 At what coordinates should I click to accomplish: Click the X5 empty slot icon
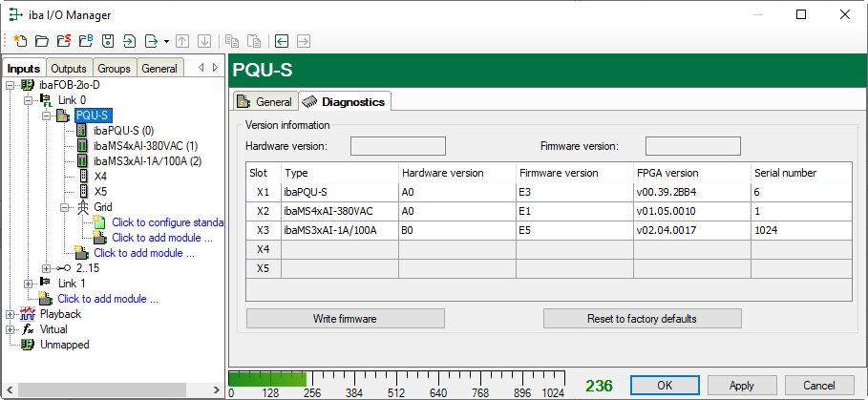(83, 192)
